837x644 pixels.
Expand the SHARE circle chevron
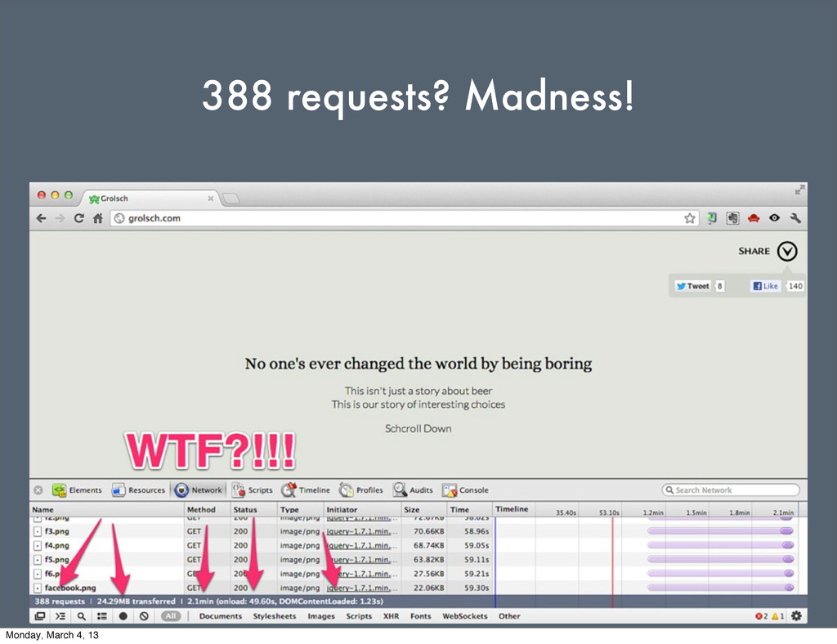tap(787, 251)
